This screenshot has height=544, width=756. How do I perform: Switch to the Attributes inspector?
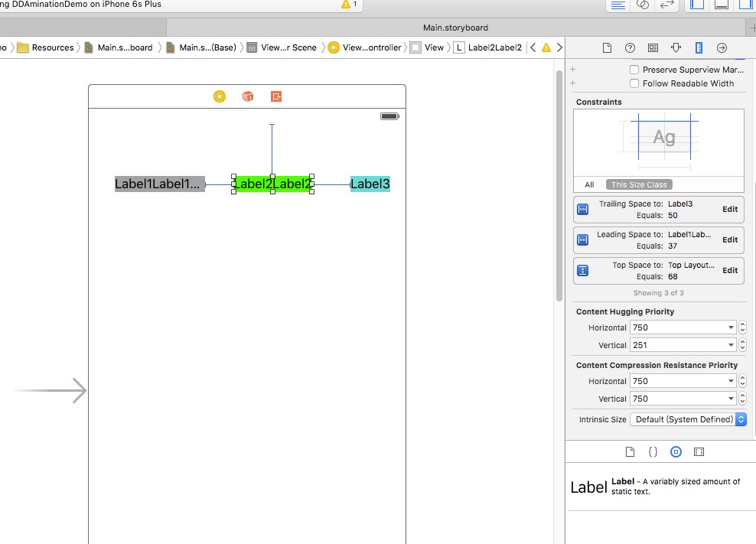[676, 47]
